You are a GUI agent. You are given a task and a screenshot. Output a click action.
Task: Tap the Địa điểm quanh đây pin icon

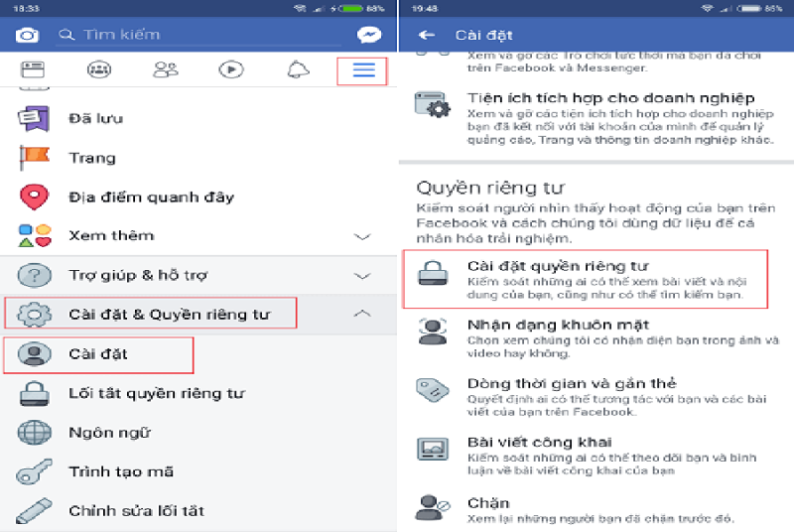34,197
